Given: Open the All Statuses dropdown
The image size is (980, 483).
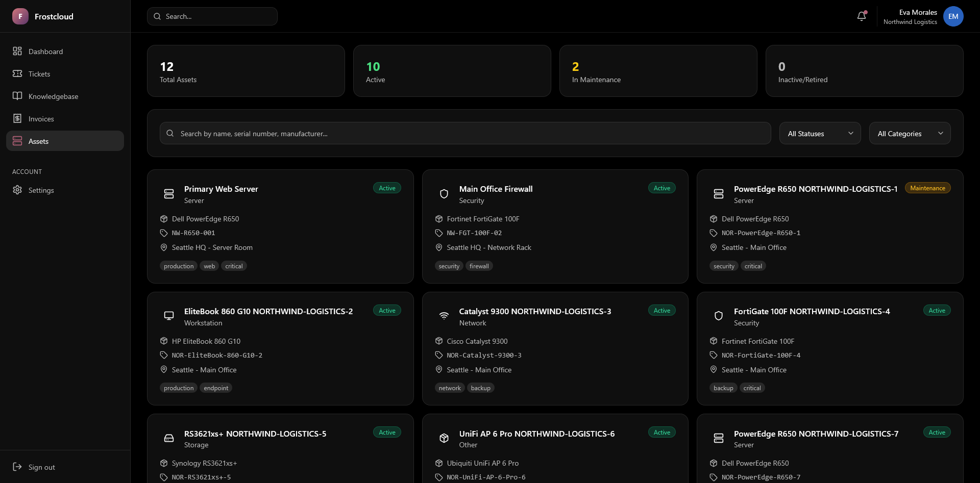Looking at the screenshot, I should click(820, 134).
